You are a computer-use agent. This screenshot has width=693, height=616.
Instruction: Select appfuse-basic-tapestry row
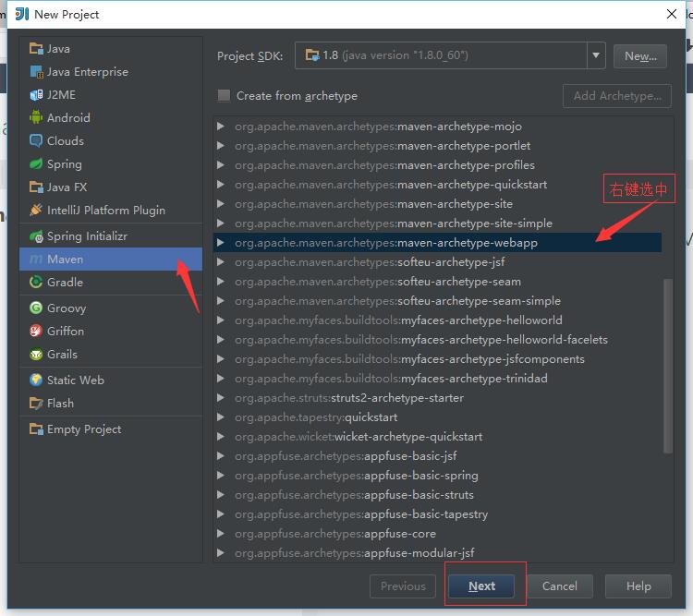coord(437,514)
